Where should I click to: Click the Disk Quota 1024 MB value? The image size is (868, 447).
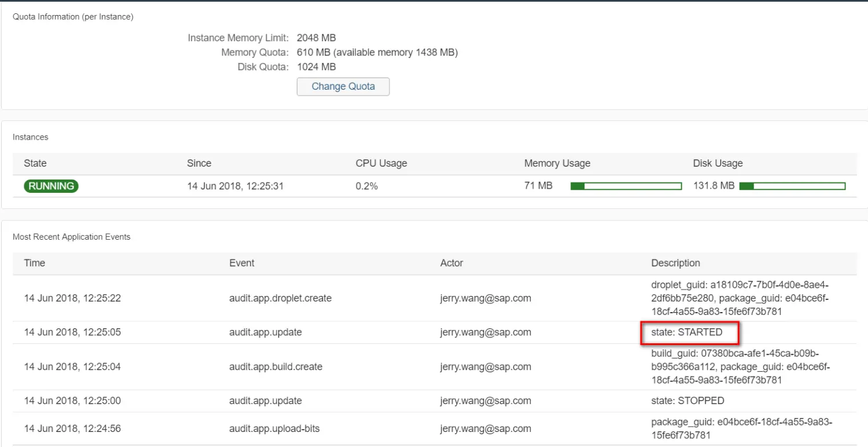coord(316,67)
